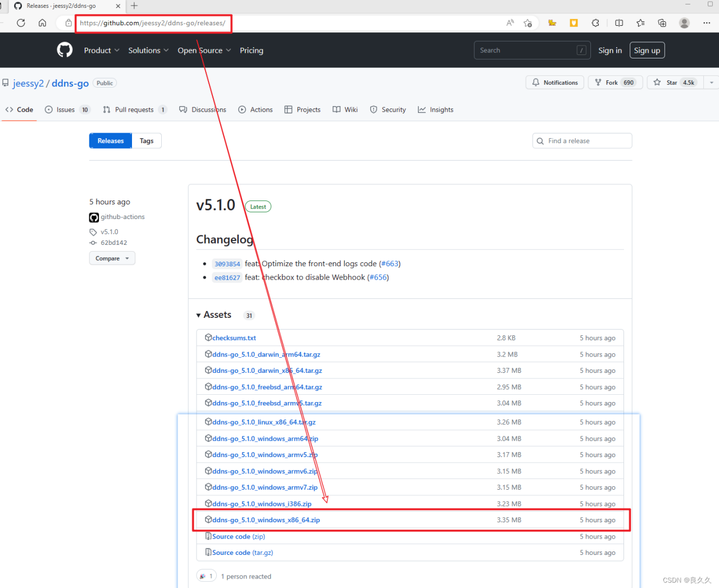
Task: Click the github-actions avatar
Action: [x=93, y=217]
